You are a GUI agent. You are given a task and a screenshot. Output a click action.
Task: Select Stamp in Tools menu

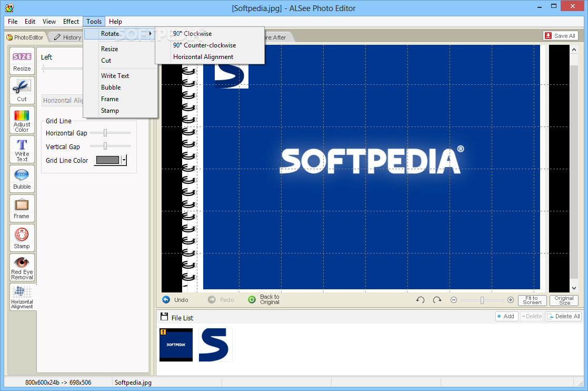coord(119,111)
